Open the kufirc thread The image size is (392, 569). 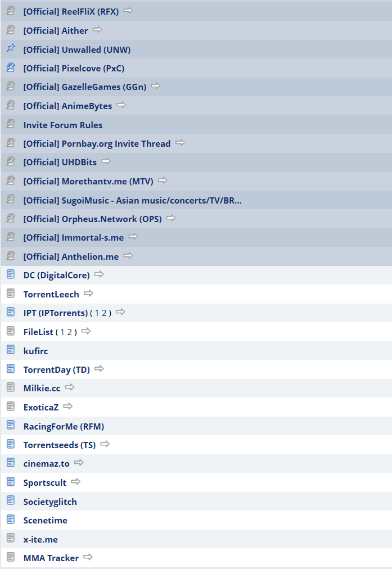(35, 351)
